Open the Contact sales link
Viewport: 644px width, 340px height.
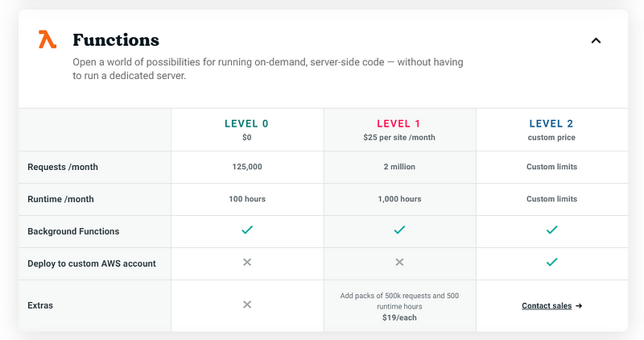546,306
